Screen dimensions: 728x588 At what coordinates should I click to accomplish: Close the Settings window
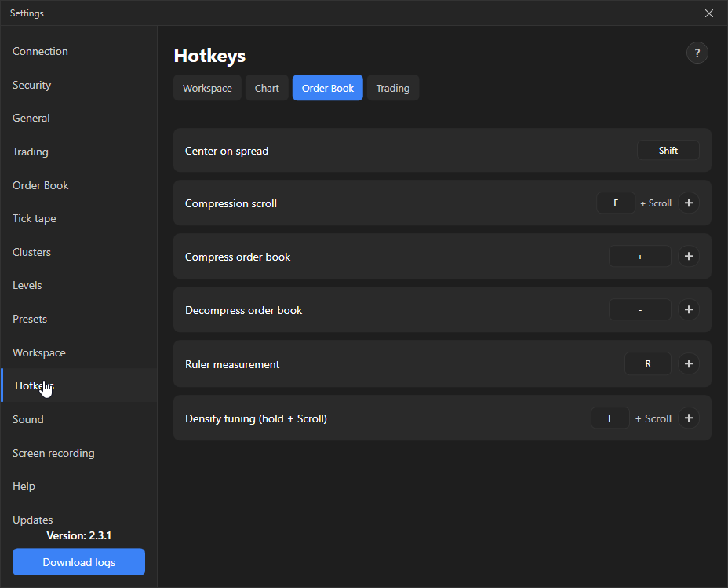pos(709,13)
